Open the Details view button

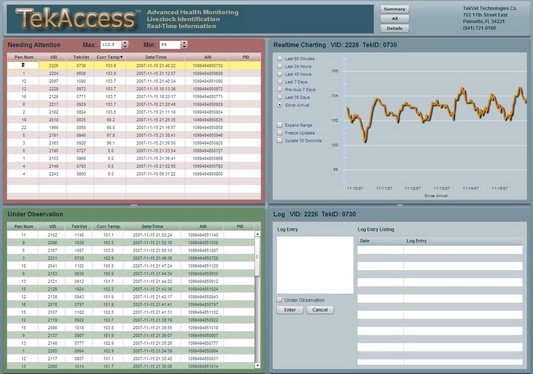point(394,28)
